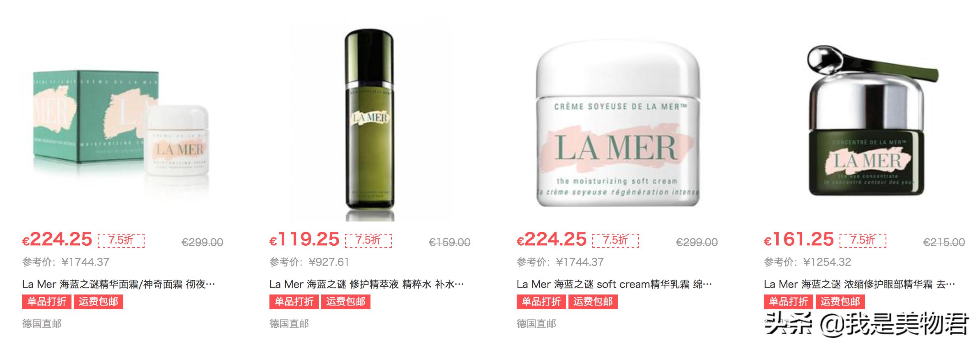Click the 7.5折 discount badge beside €119.25
Viewport: 980px width, 347px height.
[x=368, y=240]
